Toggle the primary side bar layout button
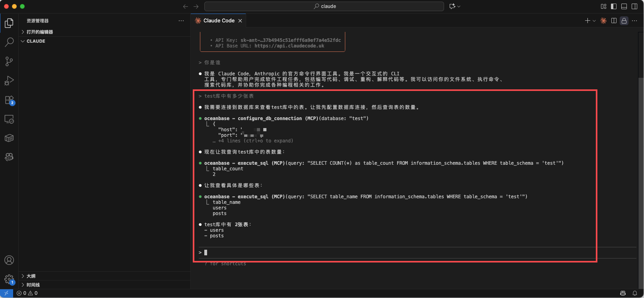 pyautogui.click(x=614, y=6)
